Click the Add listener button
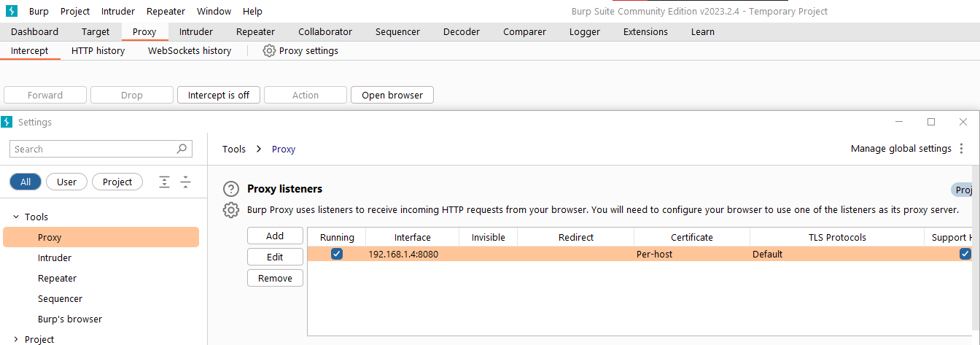The image size is (980, 345). point(275,236)
